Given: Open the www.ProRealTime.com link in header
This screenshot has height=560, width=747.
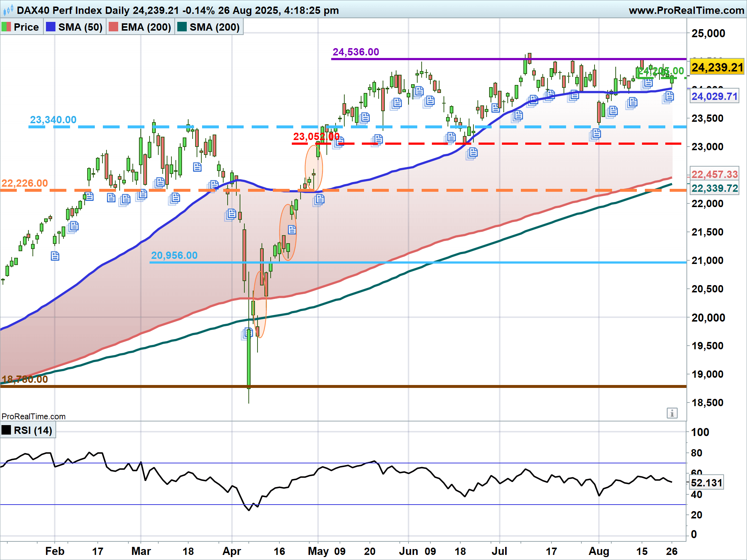Looking at the screenshot, I should [x=686, y=10].
